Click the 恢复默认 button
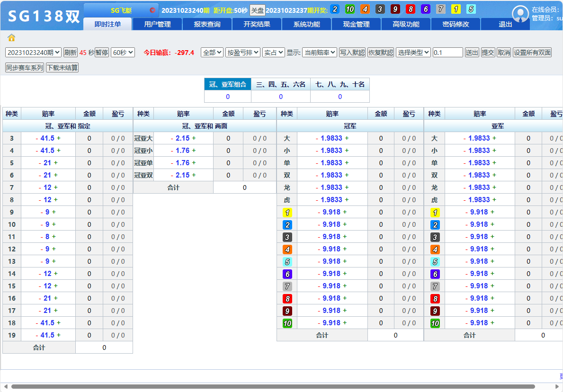 coord(381,53)
